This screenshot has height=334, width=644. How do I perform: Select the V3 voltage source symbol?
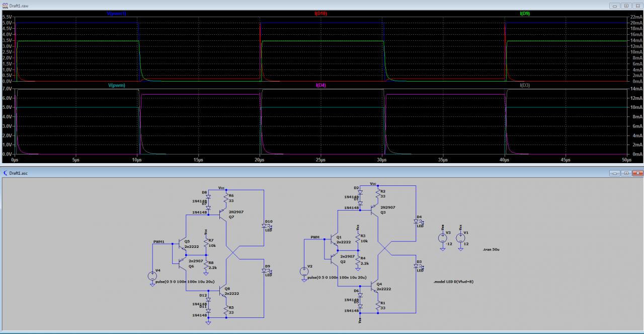[x=442, y=238]
